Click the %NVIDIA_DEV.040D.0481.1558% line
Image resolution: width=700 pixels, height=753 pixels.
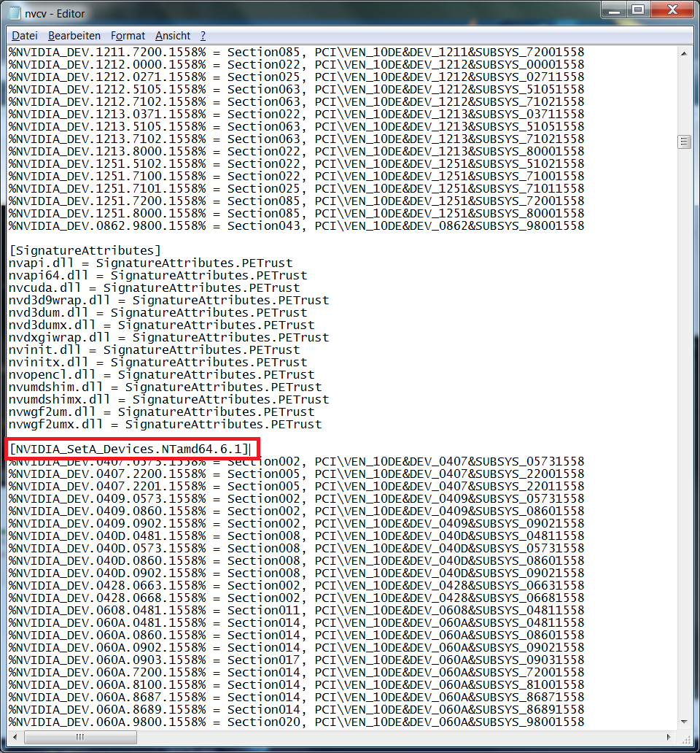297,536
